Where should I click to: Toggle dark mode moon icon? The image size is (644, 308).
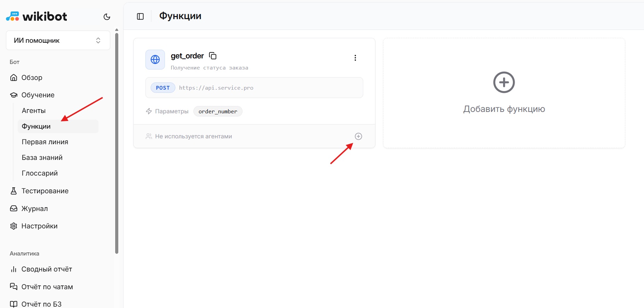tap(107, 17)
